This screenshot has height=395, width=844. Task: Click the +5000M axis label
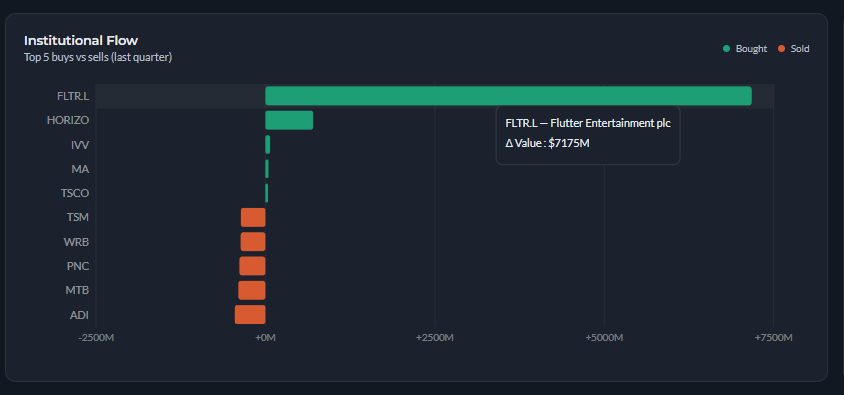(604, 338)
